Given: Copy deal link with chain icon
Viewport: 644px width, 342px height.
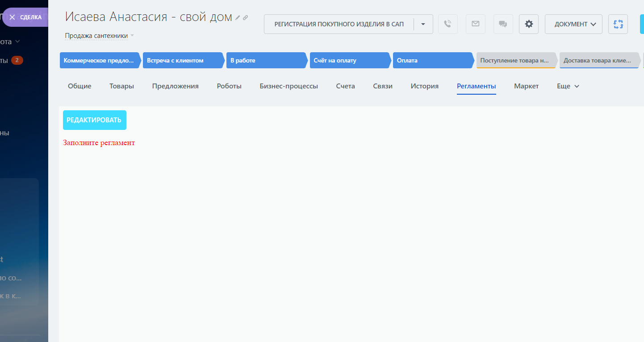Looking at the screenshot, I should [245, 18].
